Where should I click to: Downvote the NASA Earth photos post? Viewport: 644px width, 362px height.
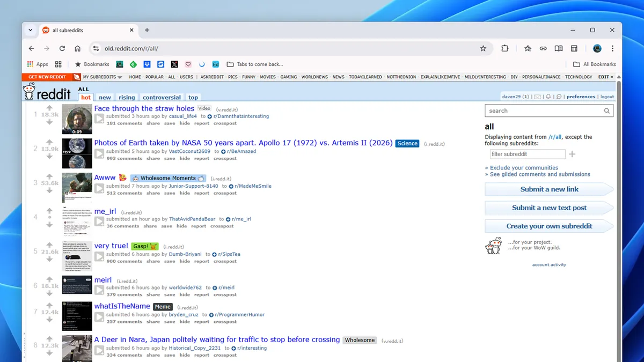coord(49,157)
